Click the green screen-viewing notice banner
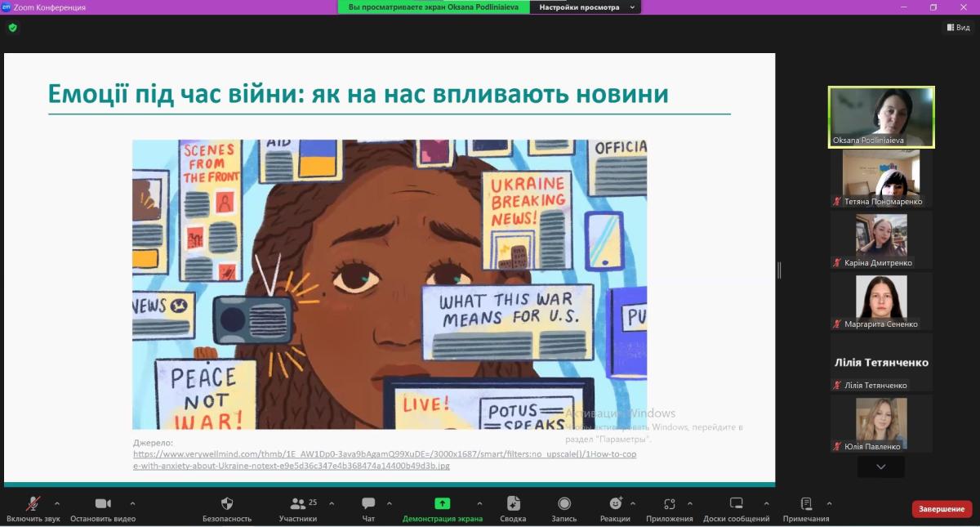980x527 pixels. [x=434, y=7]
